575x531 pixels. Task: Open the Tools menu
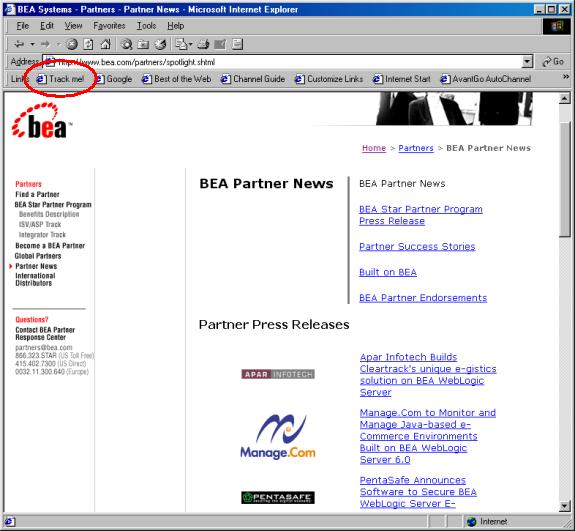tap(147, 26)
